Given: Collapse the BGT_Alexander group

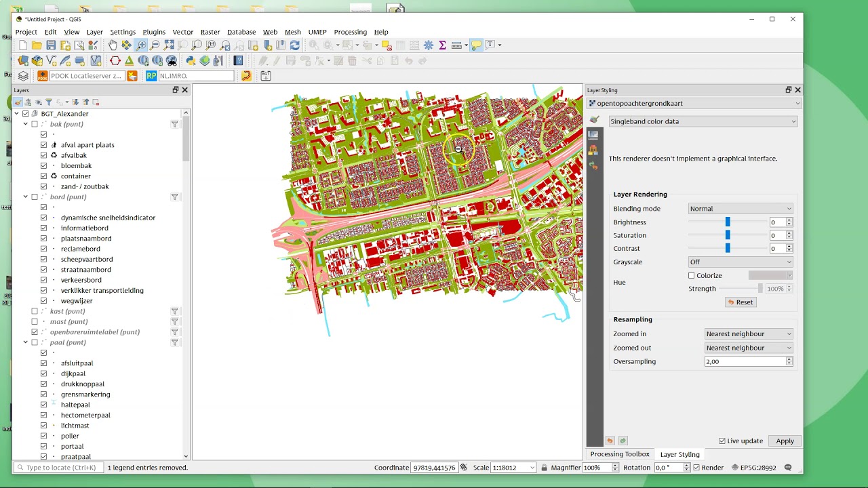Looking at the screenshot, I should point(17,114).
